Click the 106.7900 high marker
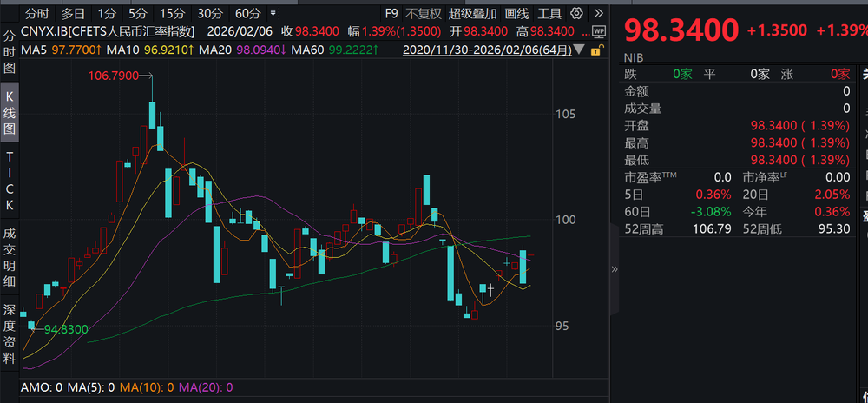This screenshot has height=403, width=868. tap(114, 76)
